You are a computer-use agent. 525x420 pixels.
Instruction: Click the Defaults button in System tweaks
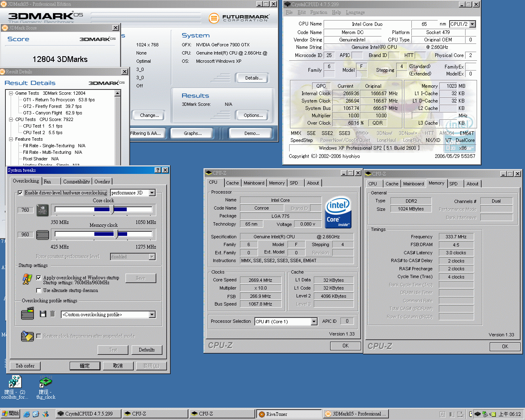[146, 350]
